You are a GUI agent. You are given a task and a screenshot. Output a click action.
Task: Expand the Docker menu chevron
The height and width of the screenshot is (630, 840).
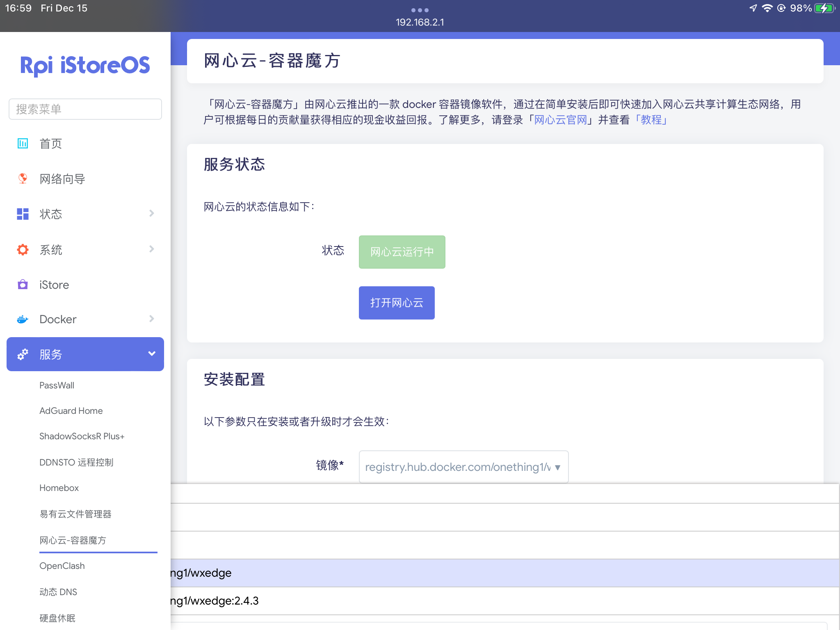pos(151,319)
